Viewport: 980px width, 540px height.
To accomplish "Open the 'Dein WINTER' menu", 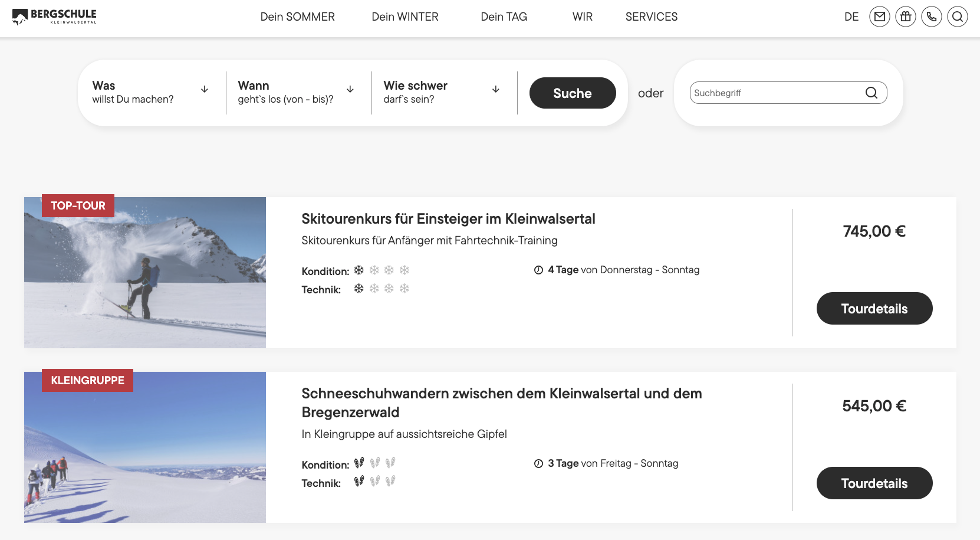I will [405, 17].
